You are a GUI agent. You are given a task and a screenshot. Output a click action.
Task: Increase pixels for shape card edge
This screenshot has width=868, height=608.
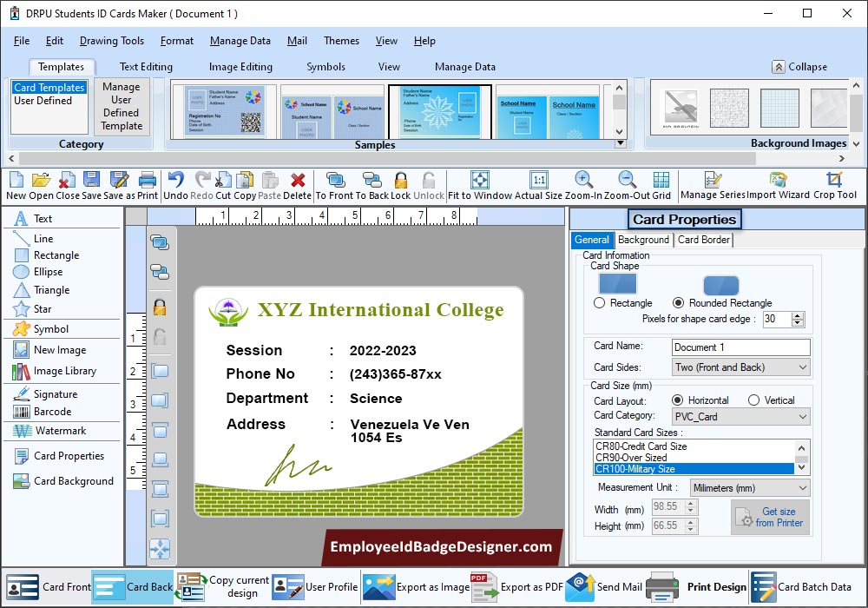[x=798, y=315]
